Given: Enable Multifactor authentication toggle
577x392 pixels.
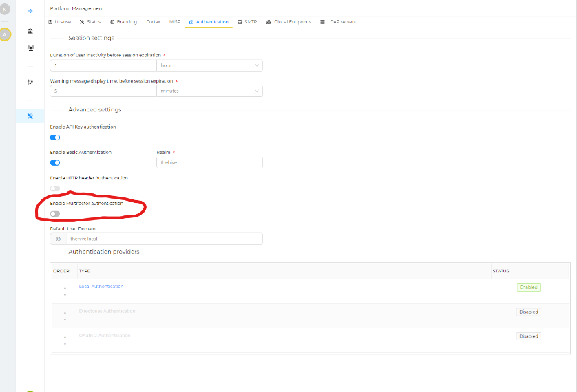Looking at the screenshot, I should [x=55, y=214].
